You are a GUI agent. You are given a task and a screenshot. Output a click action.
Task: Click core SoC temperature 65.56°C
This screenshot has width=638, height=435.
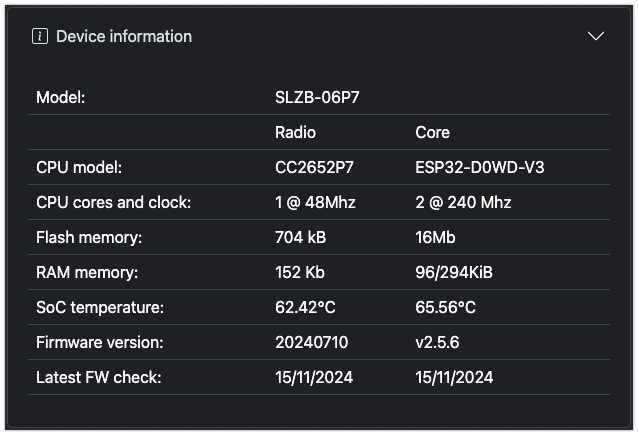click(x=446, y=307)
